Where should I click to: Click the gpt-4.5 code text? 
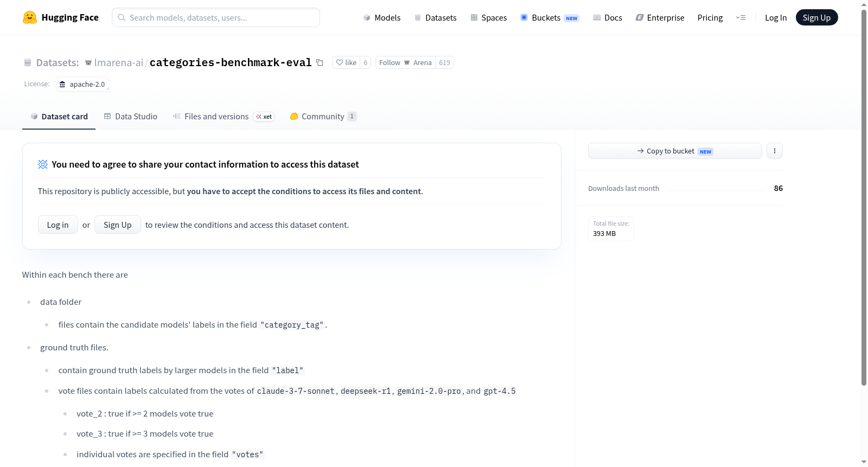[500, 391]
